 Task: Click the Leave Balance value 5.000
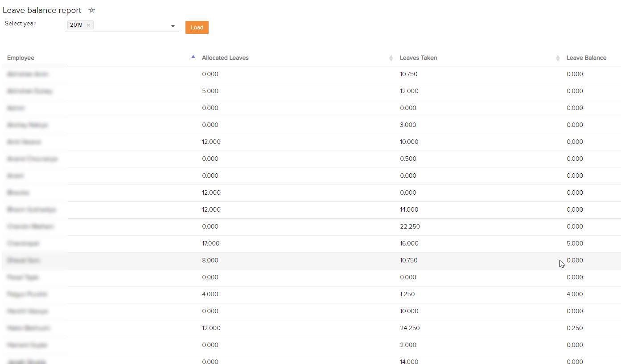click(x=575, y=243)
